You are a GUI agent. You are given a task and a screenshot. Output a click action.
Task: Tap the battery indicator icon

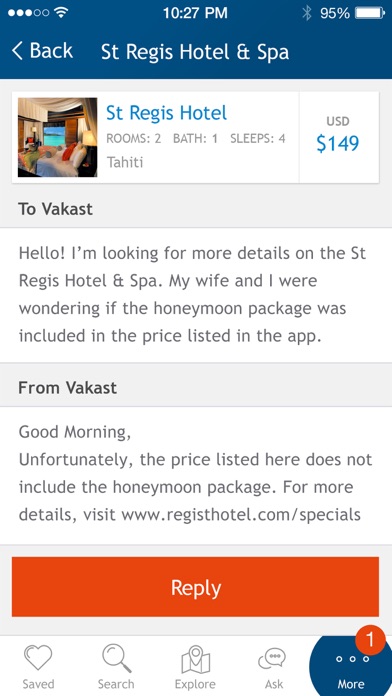click(x=370, y=13)
